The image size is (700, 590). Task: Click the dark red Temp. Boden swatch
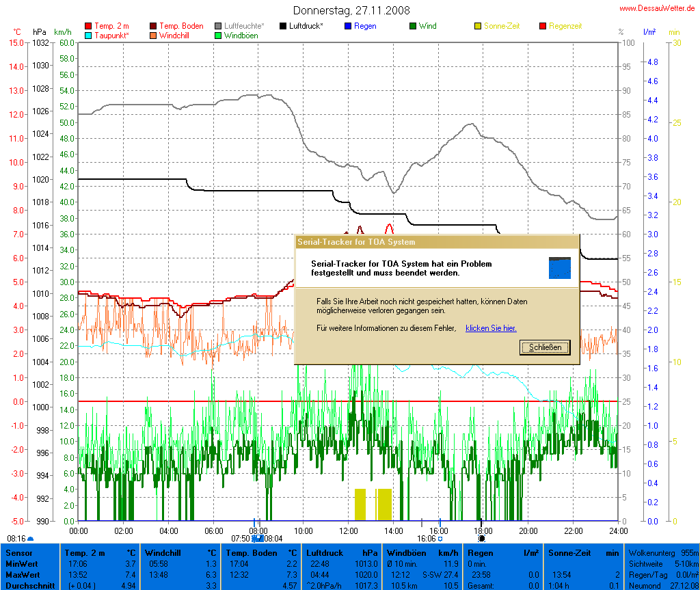point(152,26)
